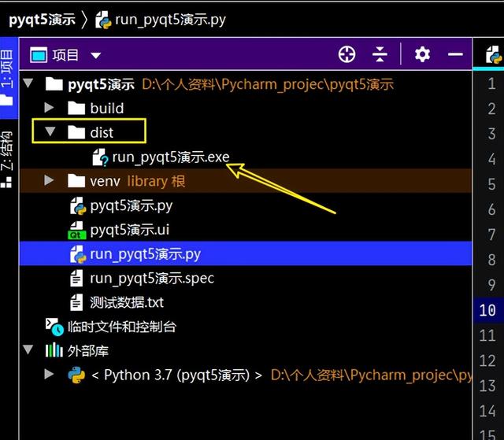Click the breadcrumb Python file icon
The height and width of the screenshot is (440, 504).
(103, 20)
